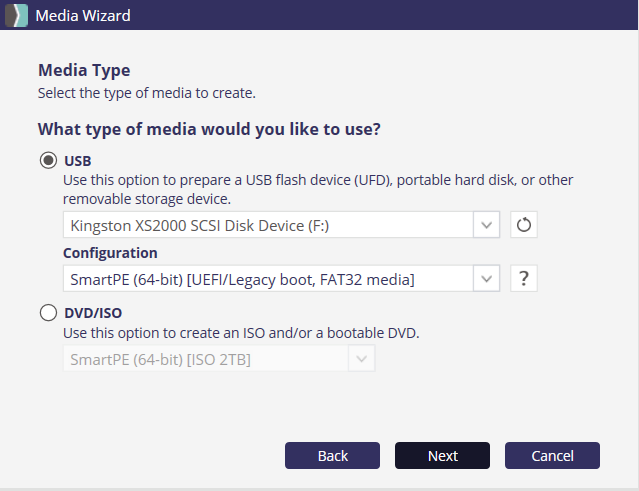The image size is (639, 491).
Task: Click the Media Wizard title bar text
Action: (83, 15)
